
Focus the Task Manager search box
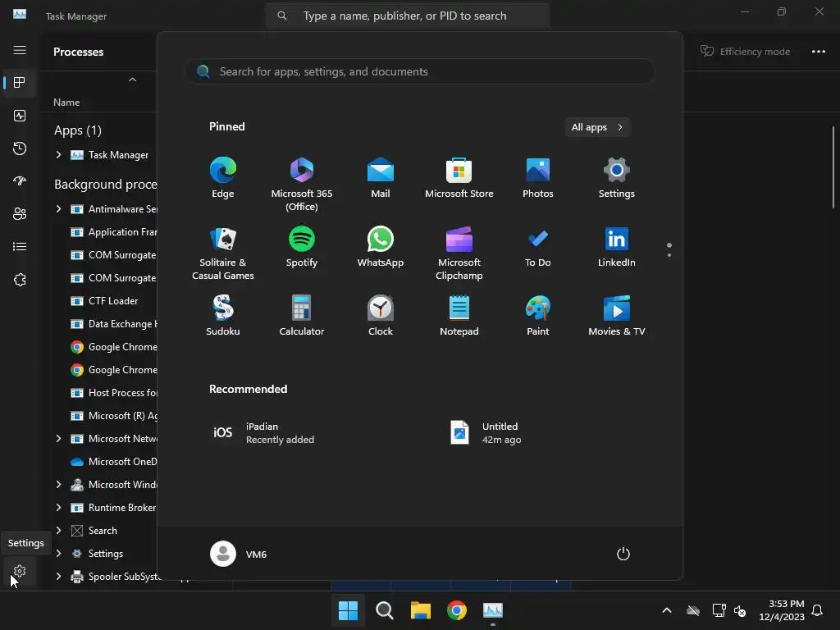coord(407,16)
